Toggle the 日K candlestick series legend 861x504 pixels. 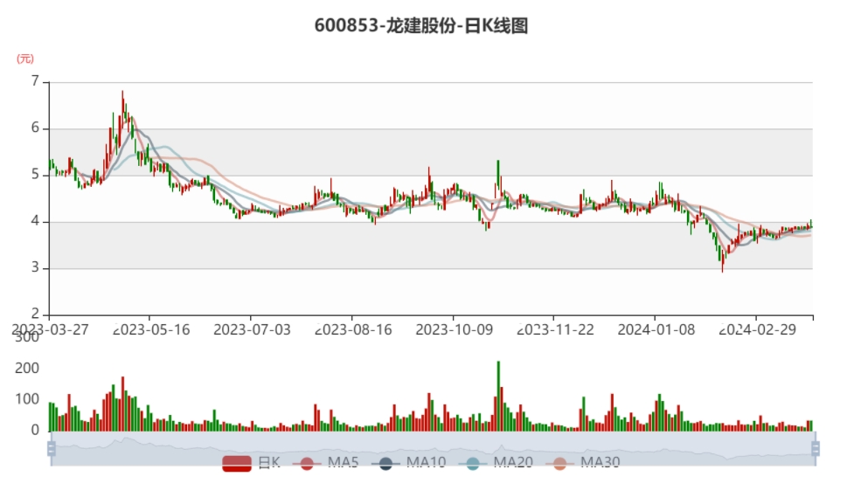[x=252, y=464]
